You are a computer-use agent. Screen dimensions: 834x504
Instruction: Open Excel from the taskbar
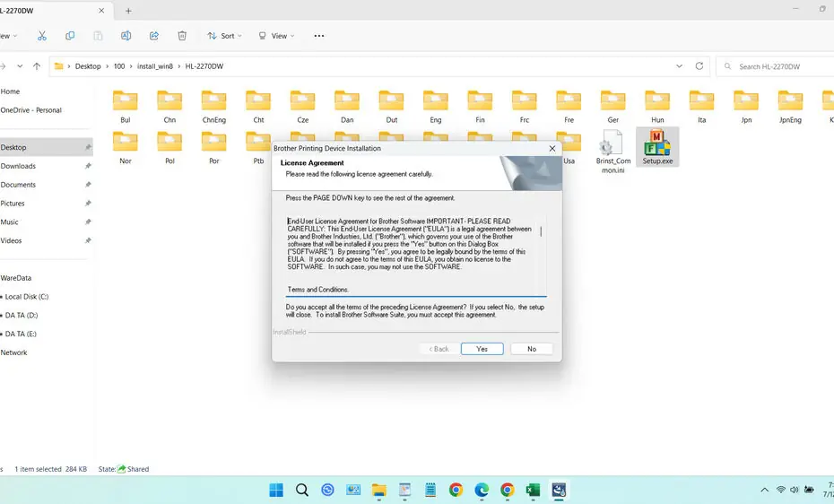coord(533,490)
